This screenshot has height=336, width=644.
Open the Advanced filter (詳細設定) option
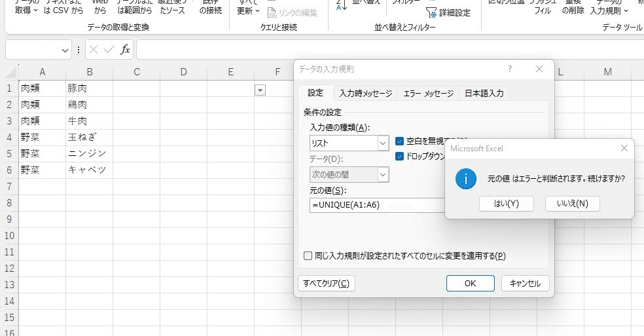[x=448, y=12]
